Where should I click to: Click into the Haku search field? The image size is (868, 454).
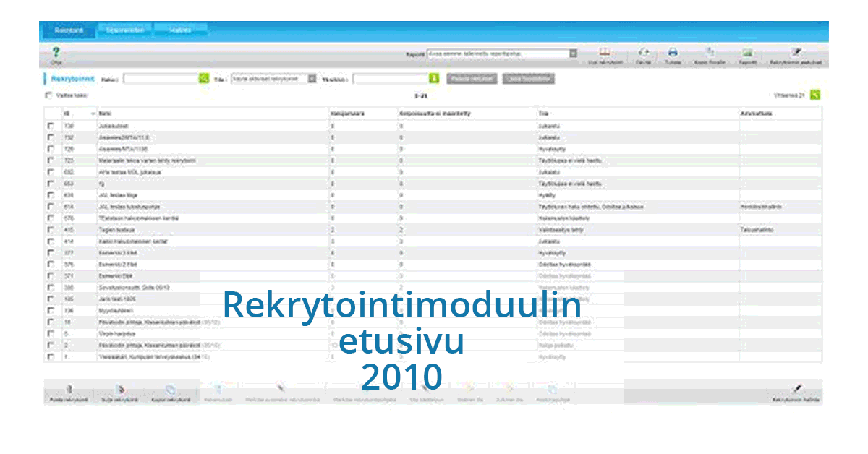click(160, 78)
